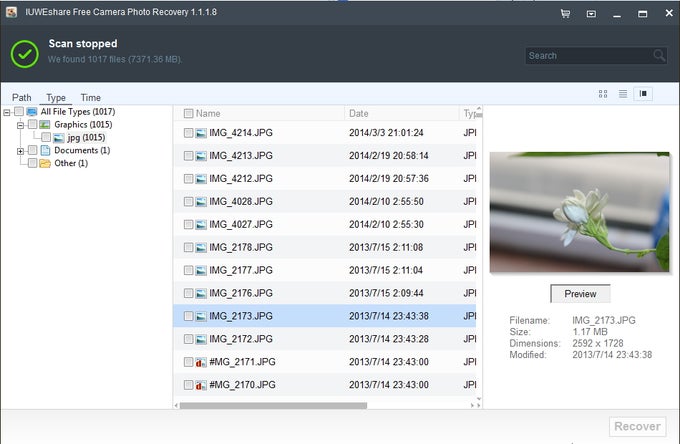
Task: Expand the Documents tree node
Action: pyautogui.click(x=20, y=151)
